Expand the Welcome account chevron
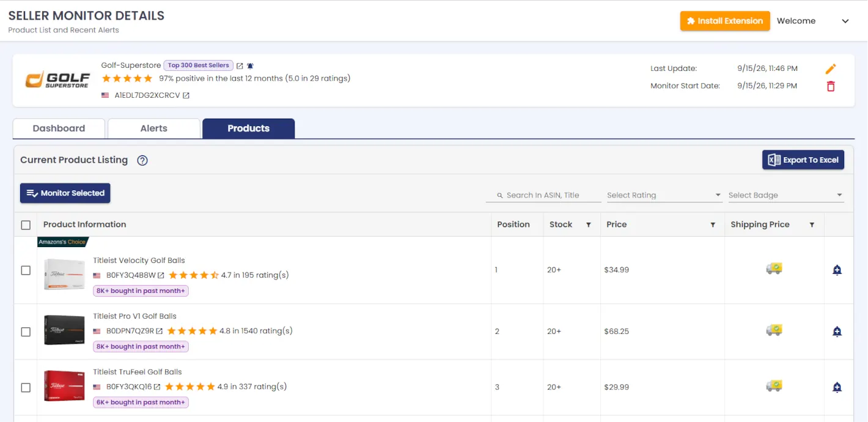The width and height of the screenshot is (868, 422). [x=845, y=21]
